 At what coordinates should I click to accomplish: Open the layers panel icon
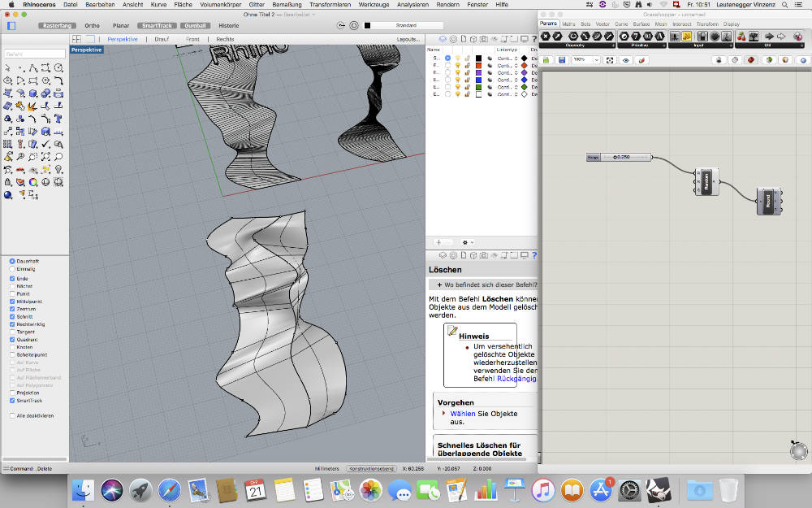pos(443,39)
